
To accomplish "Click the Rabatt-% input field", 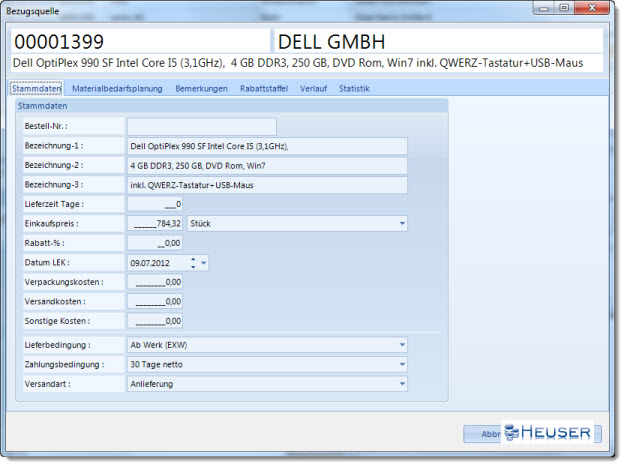I will 155,243.
